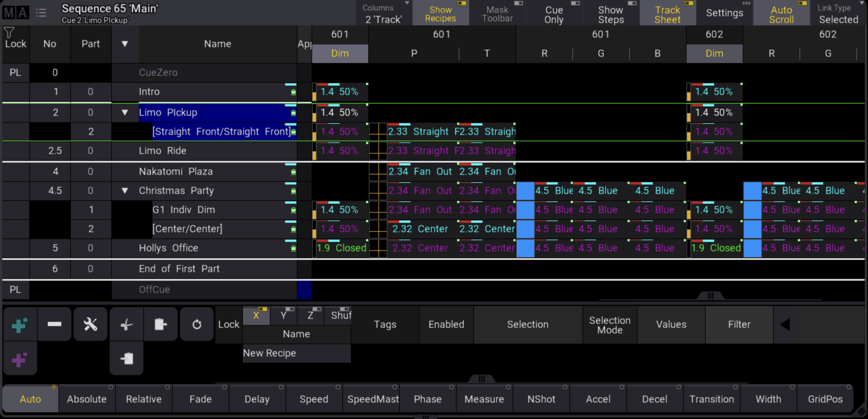Viewport: 868px width, 419px height.
Task: Click the filter funnel icon above Lock
Action: [x=9, y=32]
